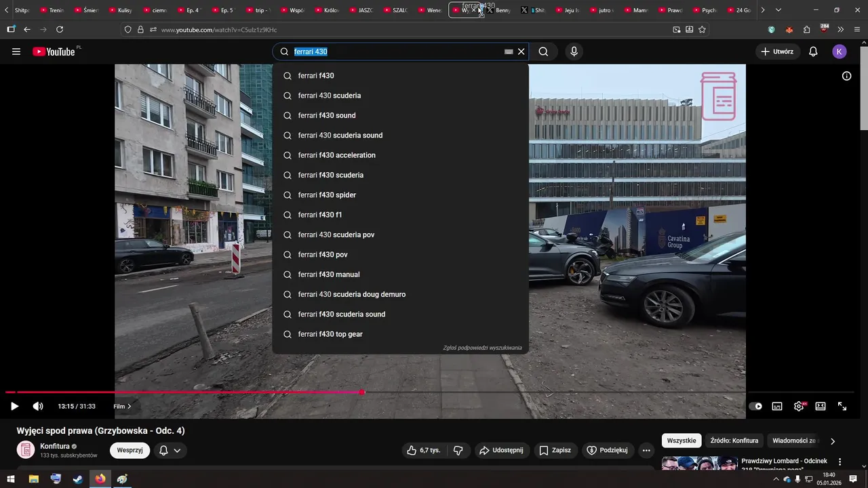Image resolution: width=868 pixels, height=488 pixels.
Task: Like the video (6,7 tys.)
Action: click(424, 450)
